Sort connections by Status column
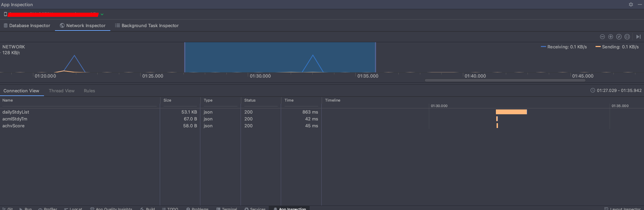This screenshot has width=644, height=210. pyautogui.click(x=261, y=100)
